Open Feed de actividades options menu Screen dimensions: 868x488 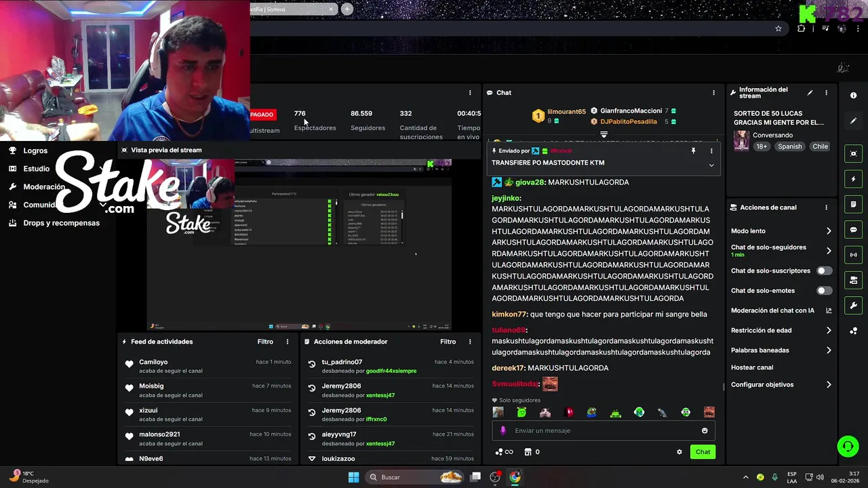(x=287, y=342)
